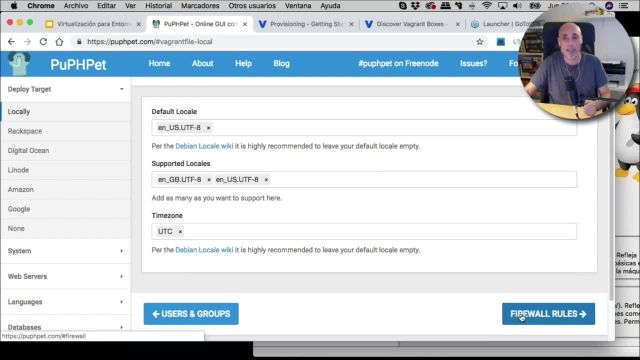This screenshot has width=640, height=360.
Task: Select Digital Ocean deploy target
Action: [65, 151]
